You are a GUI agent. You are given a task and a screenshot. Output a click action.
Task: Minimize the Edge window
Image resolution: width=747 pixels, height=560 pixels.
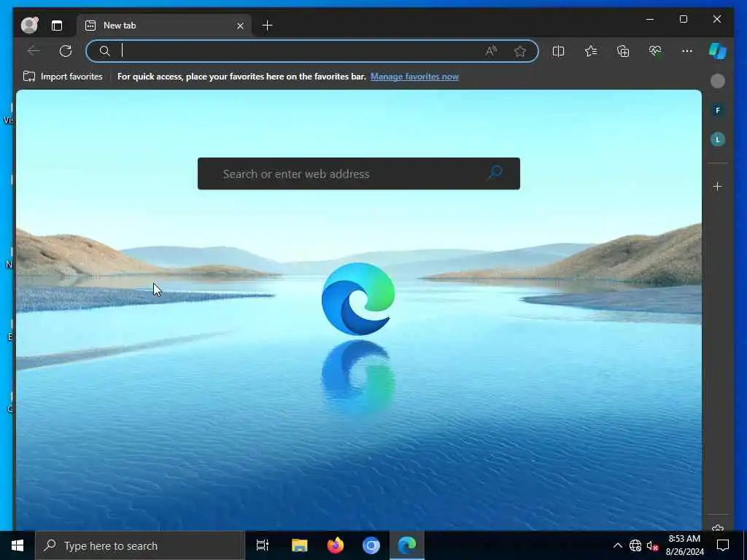pyautogui.click(x=650, y=20)
